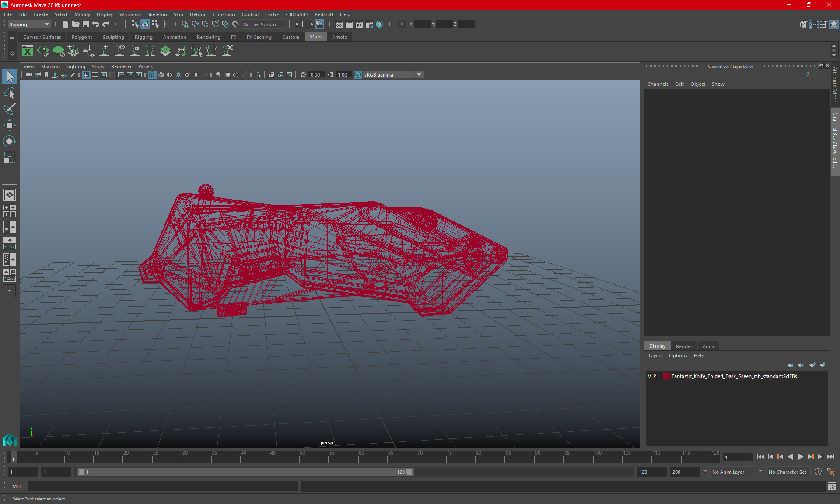Click the XGen delete guides X icon
Screen dimensions: 840x504
coord(227,51)
